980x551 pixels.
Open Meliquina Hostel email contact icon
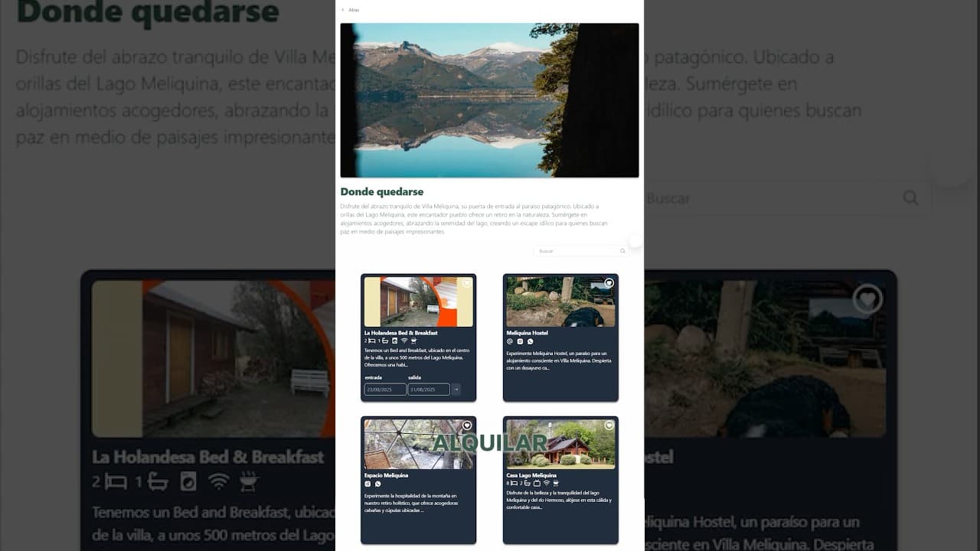pyautogui.click(x=510, y=341)
